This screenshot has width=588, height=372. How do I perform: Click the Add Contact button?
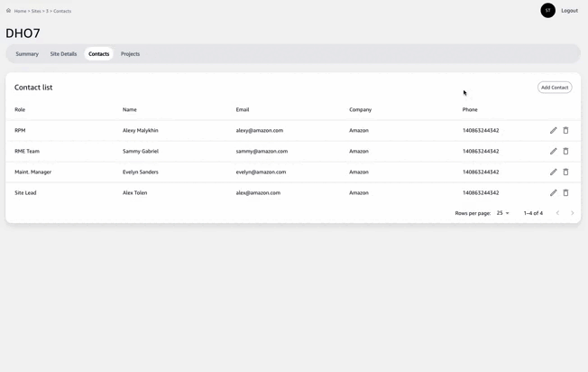[555, 88]
